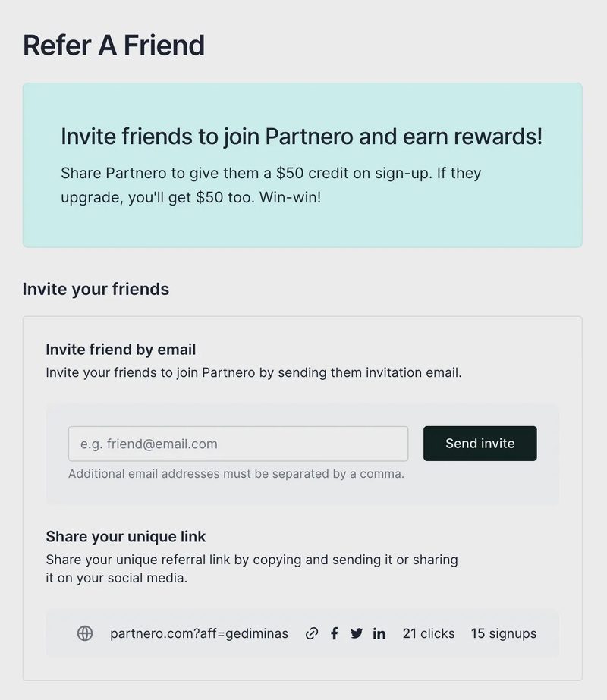This screenshot has width=607, height=700.
Task: Share the referral link on LinkedIn
Action: click(x=379, y=633)
